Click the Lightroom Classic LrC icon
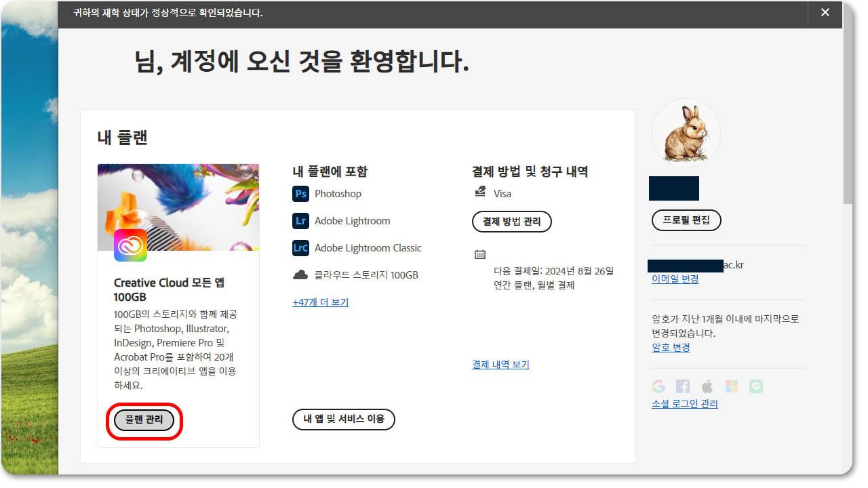Viewport: 868px width, 488px height. coord(300,248)
